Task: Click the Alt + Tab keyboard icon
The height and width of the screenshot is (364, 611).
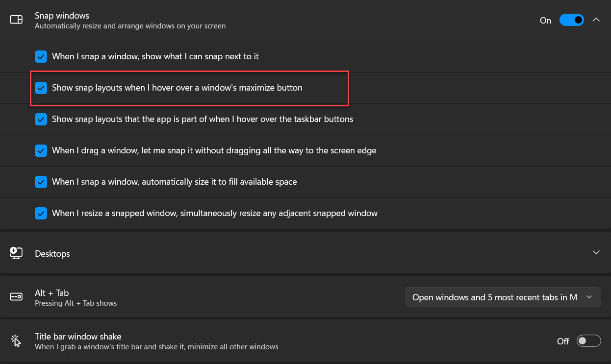Action: pos(16,297)
